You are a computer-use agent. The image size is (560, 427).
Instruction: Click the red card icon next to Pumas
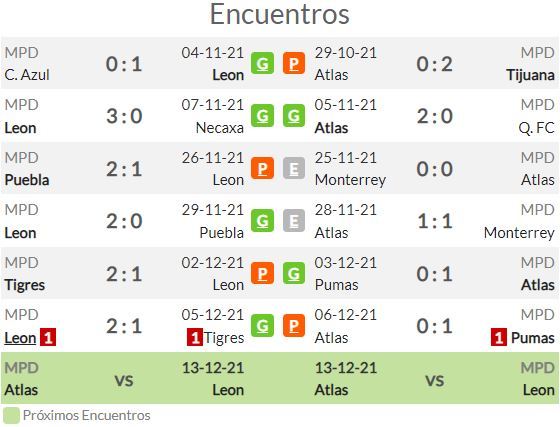coord(499,337)
